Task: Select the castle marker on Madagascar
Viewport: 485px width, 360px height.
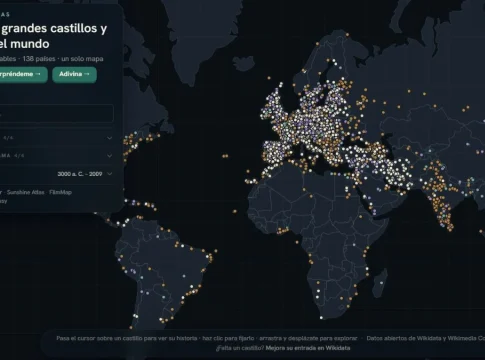Action: pyautogui.click(x=382, y=283)
